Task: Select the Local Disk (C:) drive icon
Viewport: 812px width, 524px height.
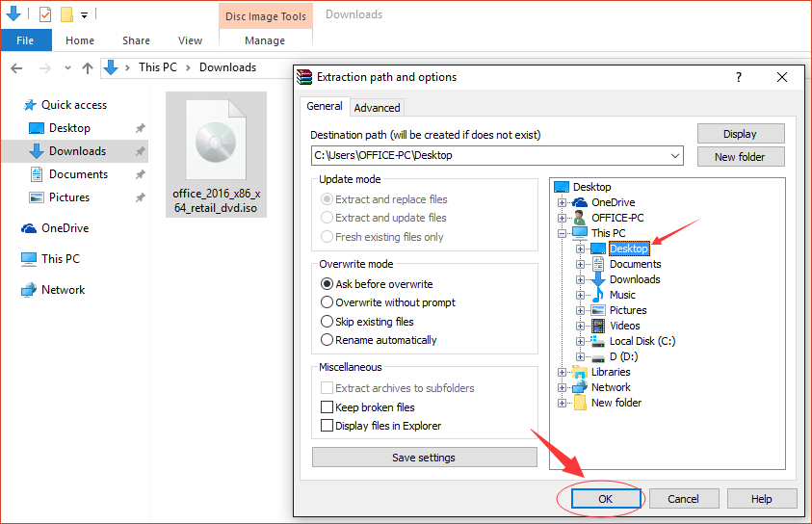Action: tap(598, 341)
